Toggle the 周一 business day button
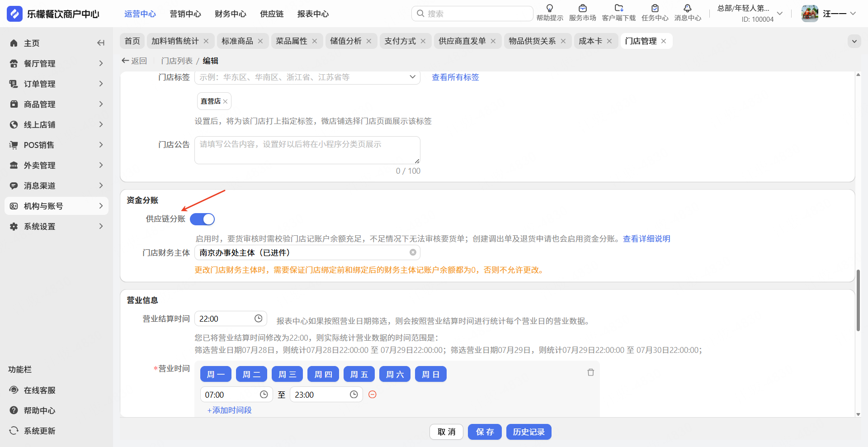Image resolution: width=868 pixels, height=447 pixels. click(216, 374)
